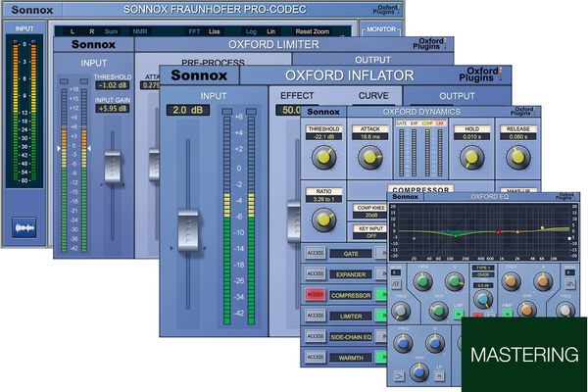The image size is (588, 392).
Task: Reset right clip indicator on Inflator meter
Action: pos(251,112)
